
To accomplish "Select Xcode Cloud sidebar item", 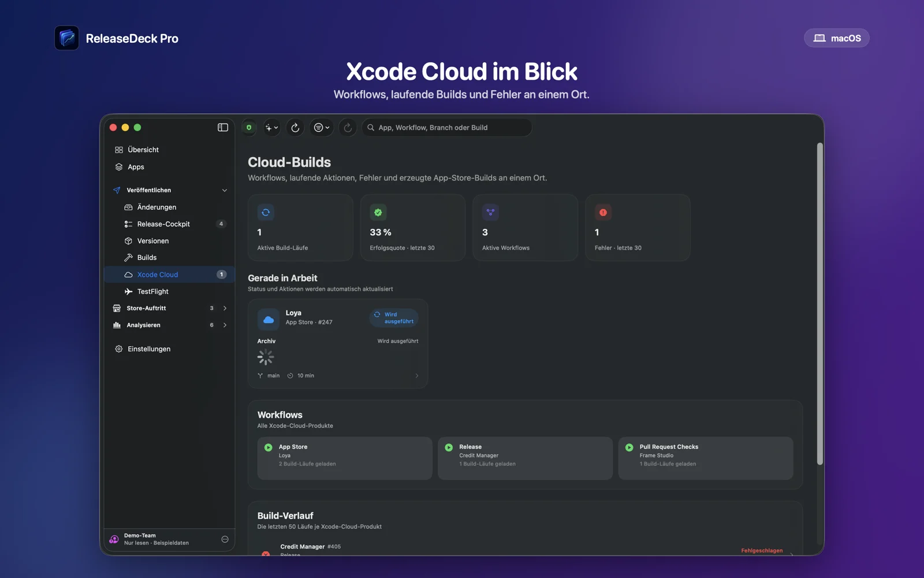I will 169,275.
